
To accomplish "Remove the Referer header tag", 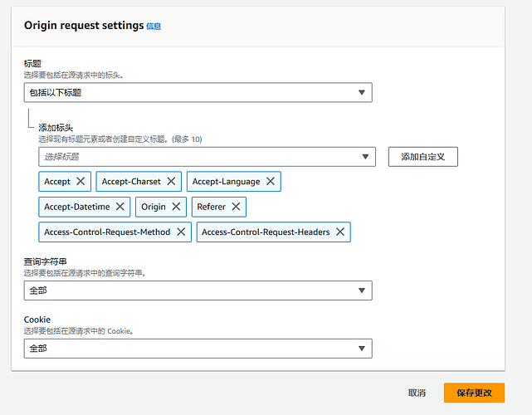I will [237, 207].
